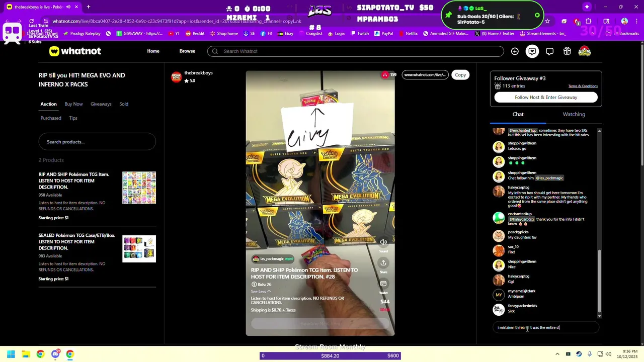Image resolution: width=644 pixels, height=362 pixels.
Task: Open thebreakboys seller avatar
Action: pos(176,76)
